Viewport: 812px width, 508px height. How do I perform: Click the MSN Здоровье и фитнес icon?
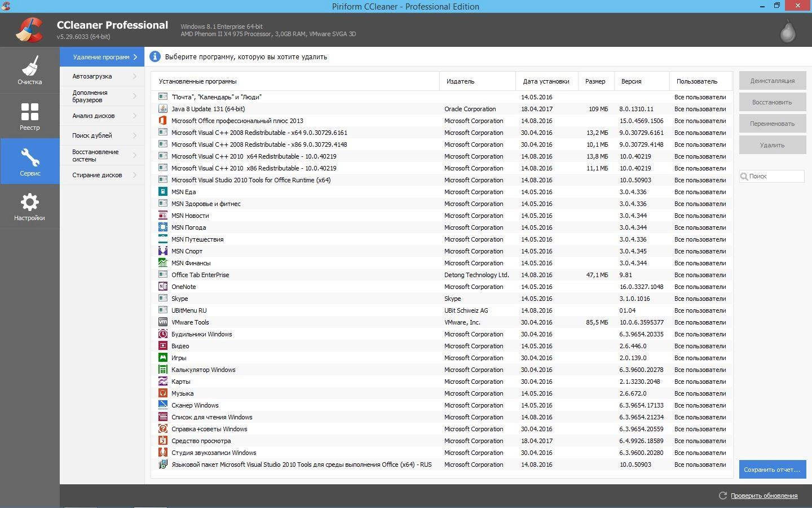tap(163, 204)
